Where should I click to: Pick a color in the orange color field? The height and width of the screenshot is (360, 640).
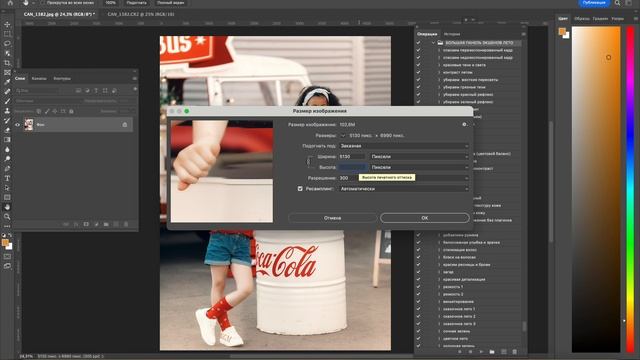[596, 190]
